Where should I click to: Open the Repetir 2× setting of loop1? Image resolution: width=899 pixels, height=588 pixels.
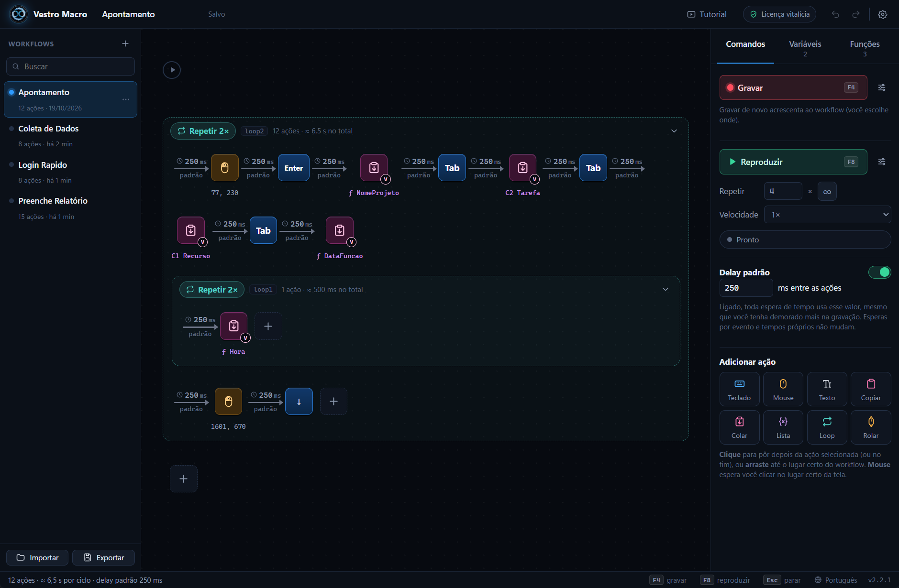(211, 290)
